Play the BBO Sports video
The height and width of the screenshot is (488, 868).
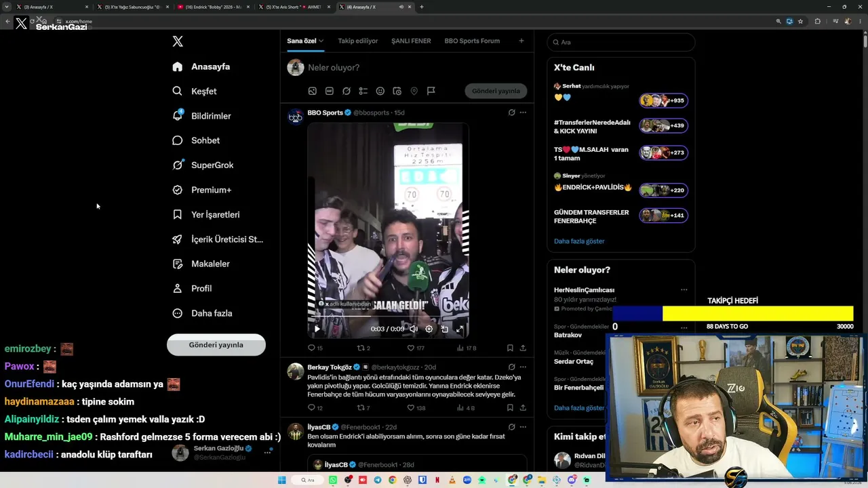317,329
